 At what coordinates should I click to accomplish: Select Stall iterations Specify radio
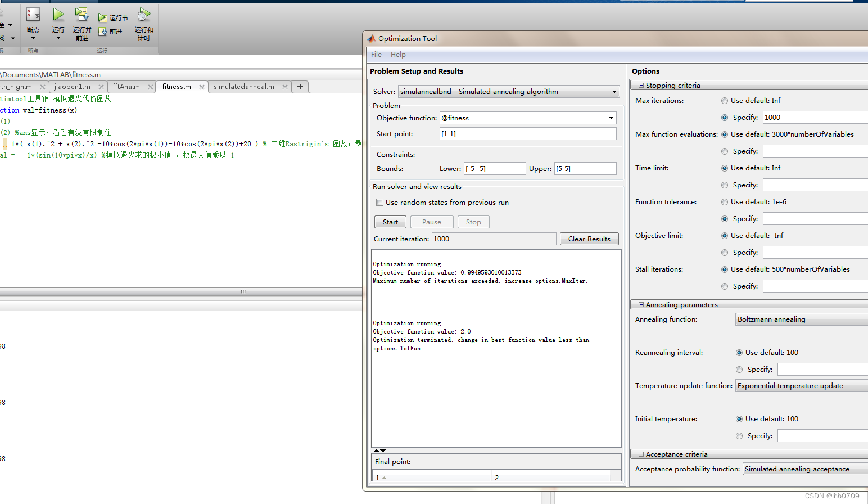click(x=725, y=286)
